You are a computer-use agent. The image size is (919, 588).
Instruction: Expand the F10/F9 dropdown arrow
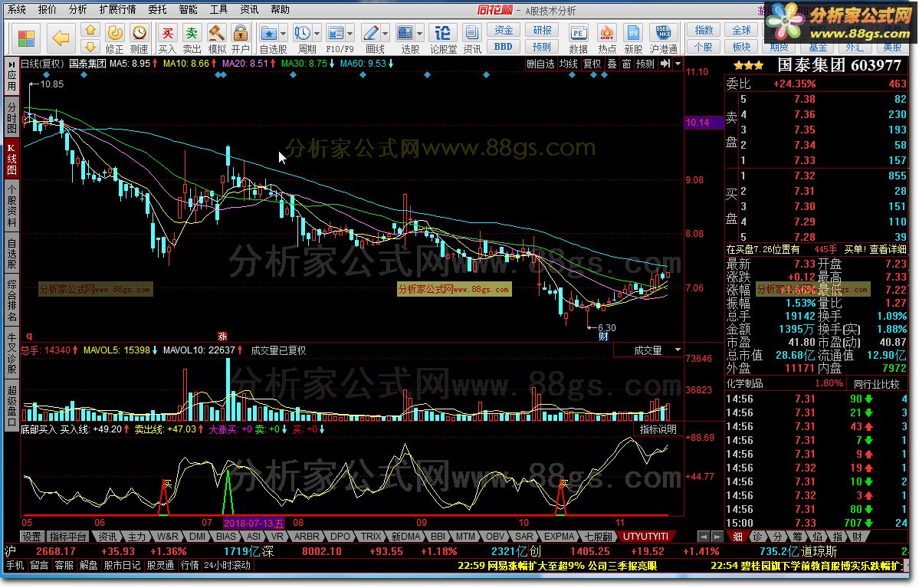pos(350,34)
